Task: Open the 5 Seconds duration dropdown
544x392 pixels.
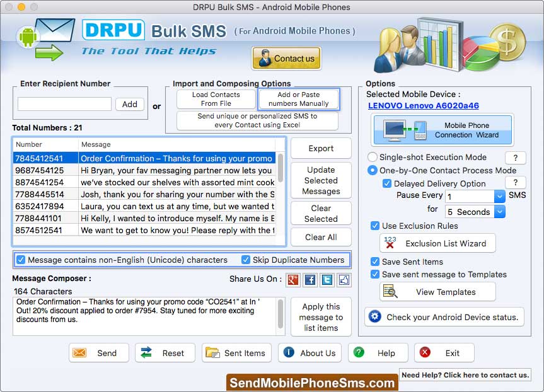Action: [499, 211]
